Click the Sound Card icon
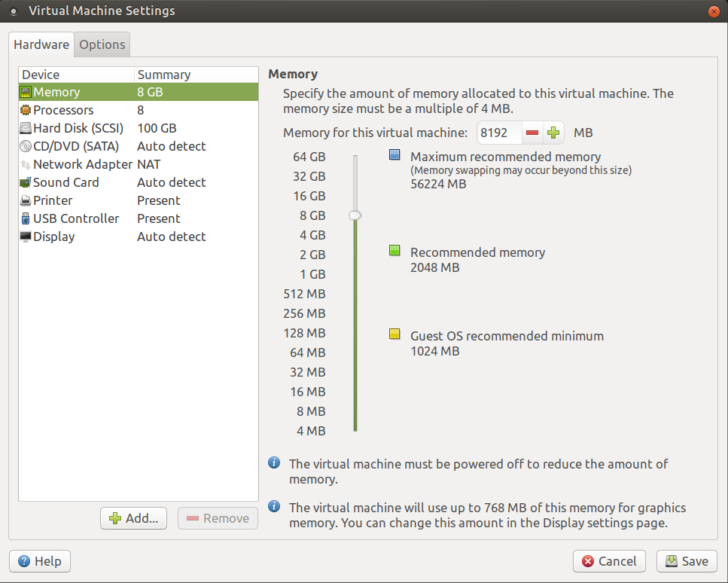728x583 pixels. click(x=26, y=182)
